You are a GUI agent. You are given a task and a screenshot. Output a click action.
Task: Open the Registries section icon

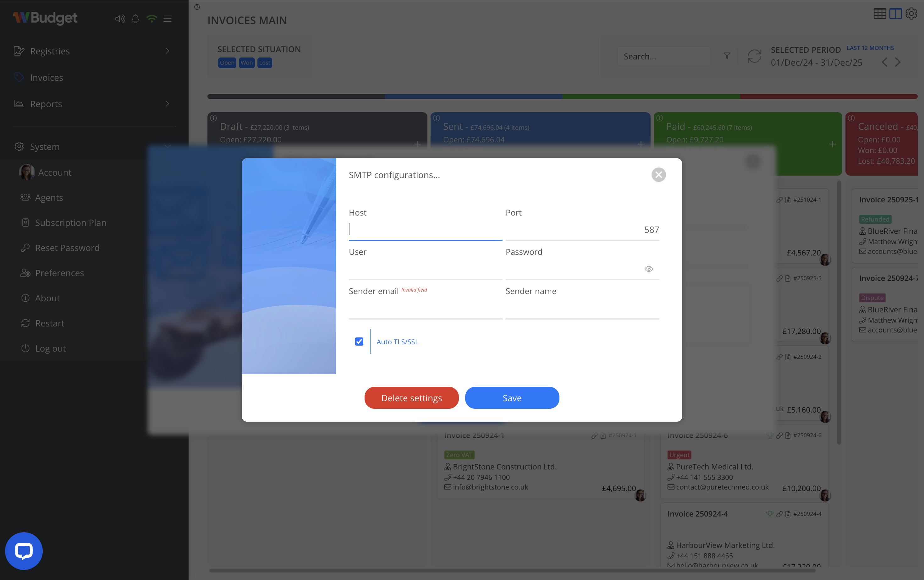[x=19, y=51]
